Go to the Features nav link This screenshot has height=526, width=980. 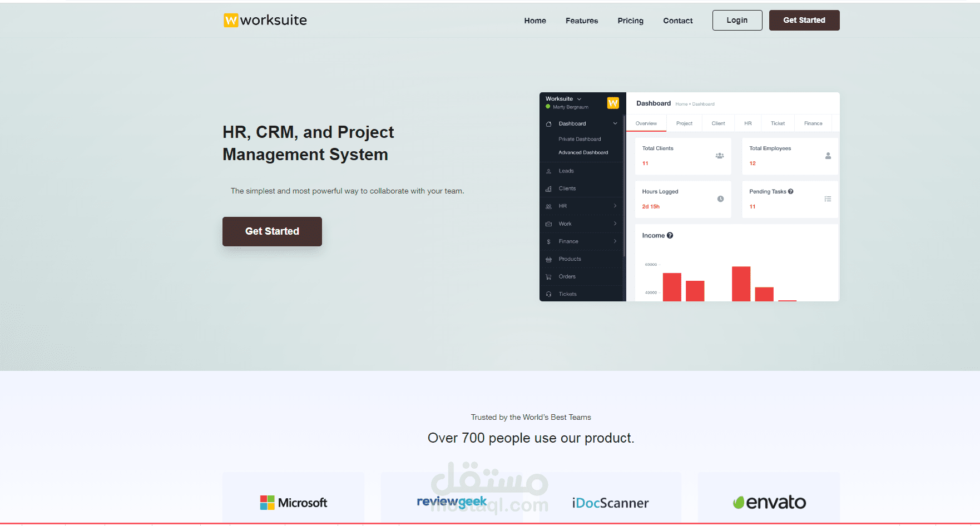582,21
